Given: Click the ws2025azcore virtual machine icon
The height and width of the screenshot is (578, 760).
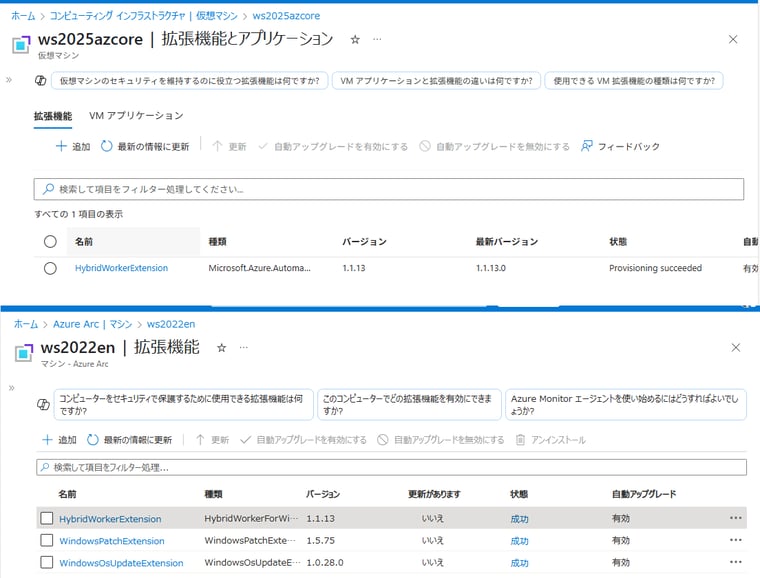Looking at the screenshot, I should [x=21, y=45].
